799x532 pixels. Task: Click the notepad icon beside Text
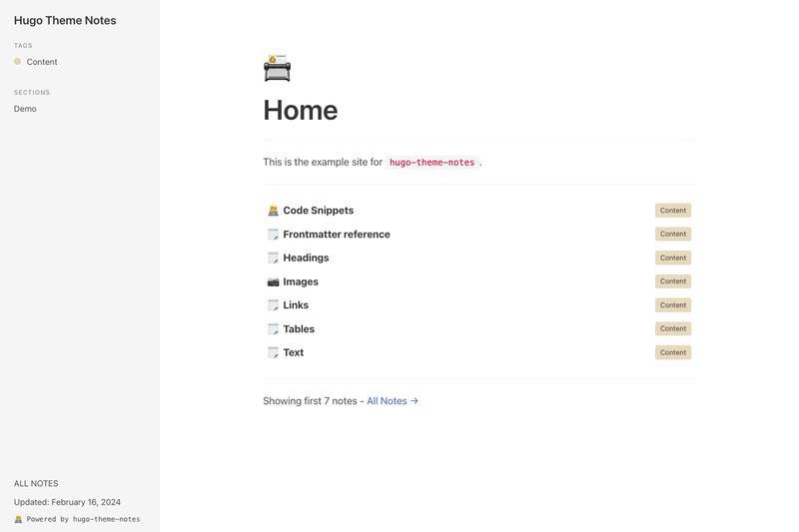click(273, 352)
